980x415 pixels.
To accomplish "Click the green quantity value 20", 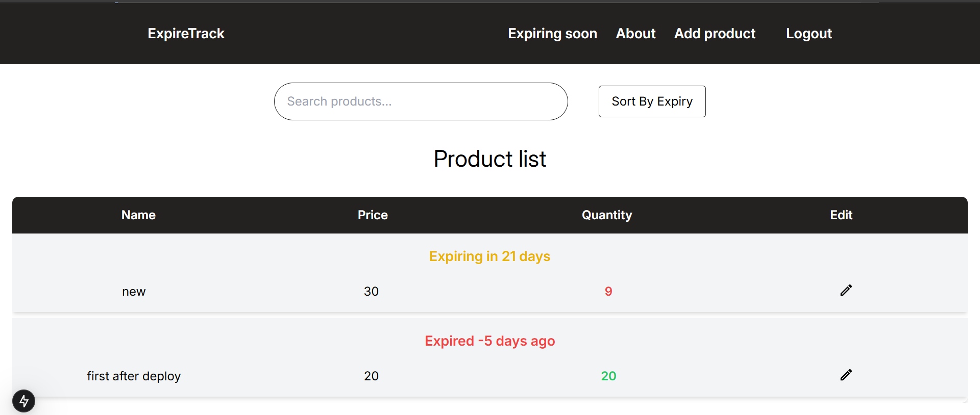I will (608, 376).
